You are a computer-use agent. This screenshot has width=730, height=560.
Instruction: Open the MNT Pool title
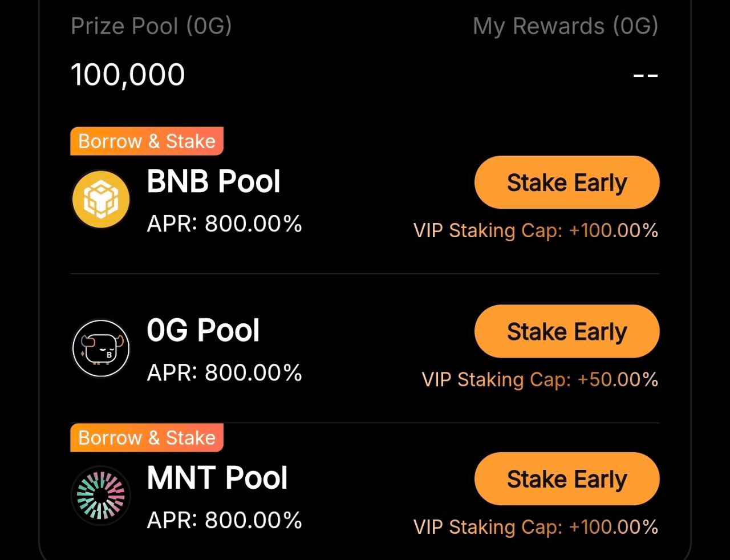(217, 478)
